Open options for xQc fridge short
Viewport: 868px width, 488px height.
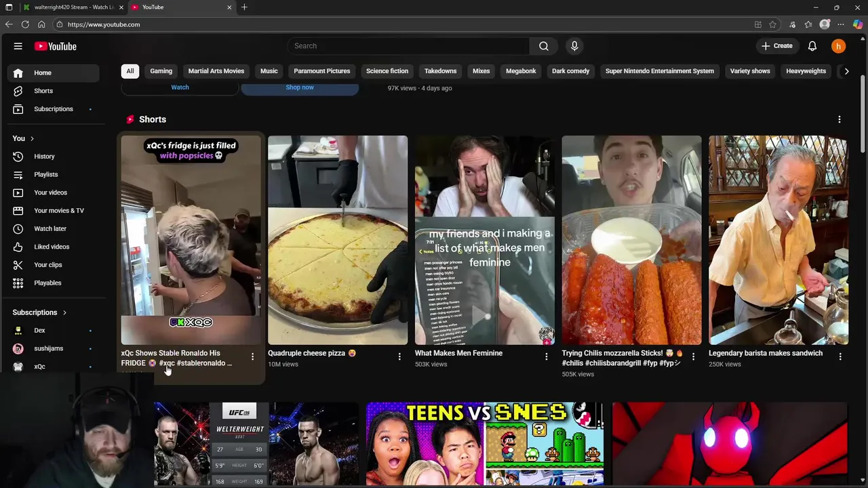252,357
